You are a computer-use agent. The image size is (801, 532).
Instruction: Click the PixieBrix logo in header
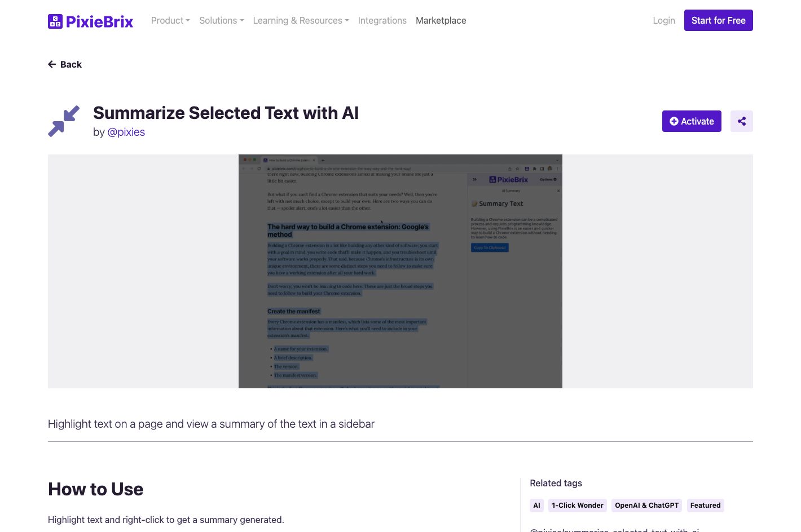tap(90, 21)
